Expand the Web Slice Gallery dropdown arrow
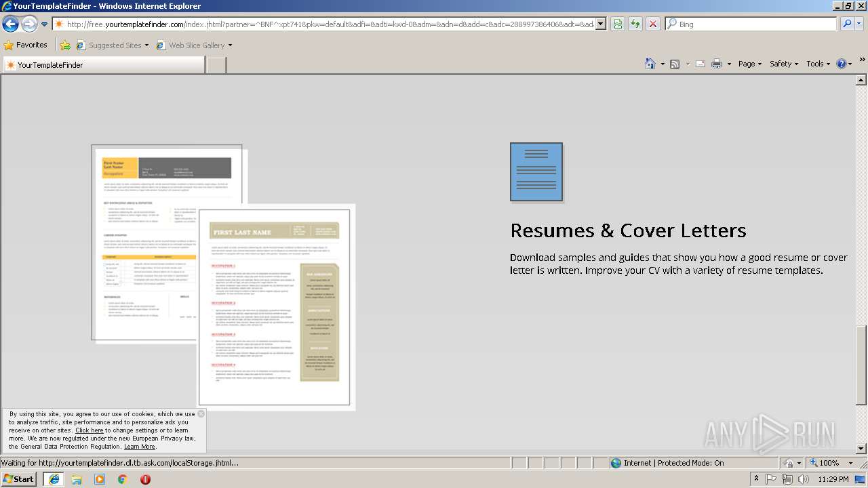 tap(230, 45)
